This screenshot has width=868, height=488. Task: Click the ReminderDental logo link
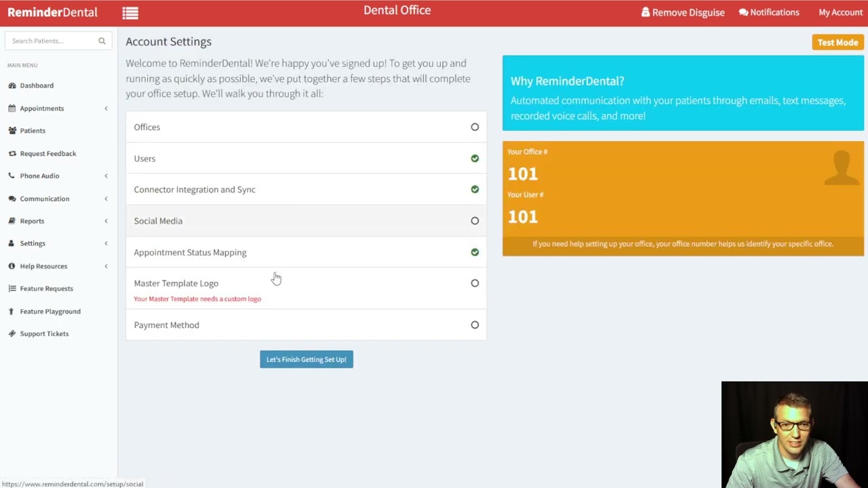coord(52,12)
